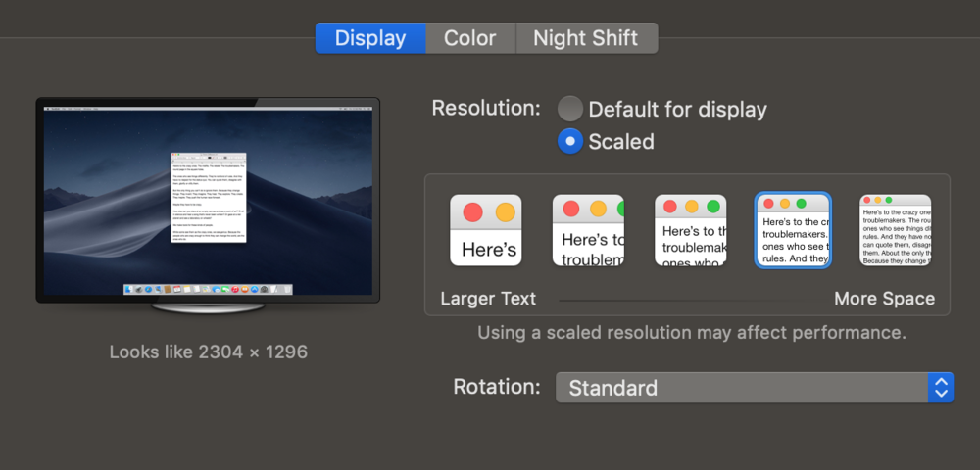Click the "Looks like 2304 × 1296" text
Image resolution: width=980 pixels, height=470 pixels.
(208, 352)
